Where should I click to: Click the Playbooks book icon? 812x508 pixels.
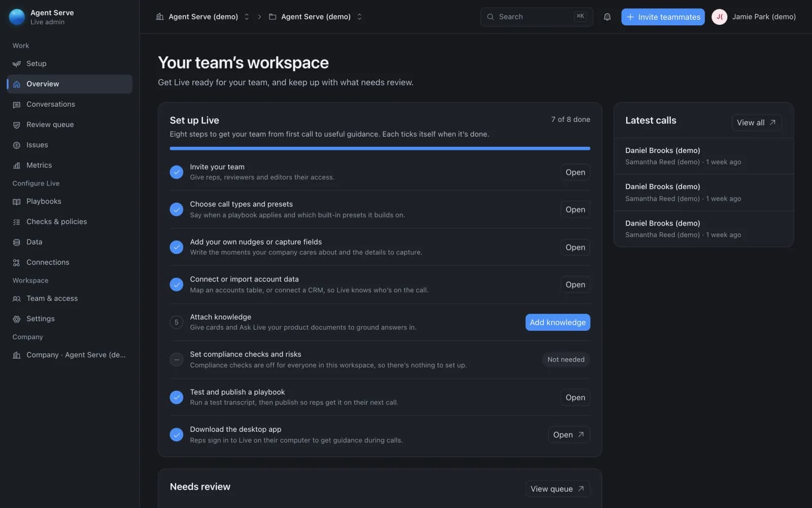point(17,201)
